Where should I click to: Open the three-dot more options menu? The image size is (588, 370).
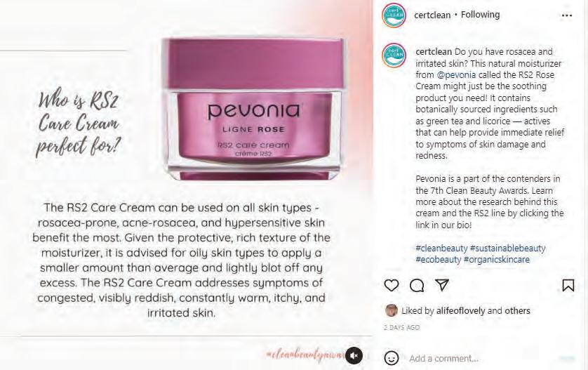coord(567,15)
